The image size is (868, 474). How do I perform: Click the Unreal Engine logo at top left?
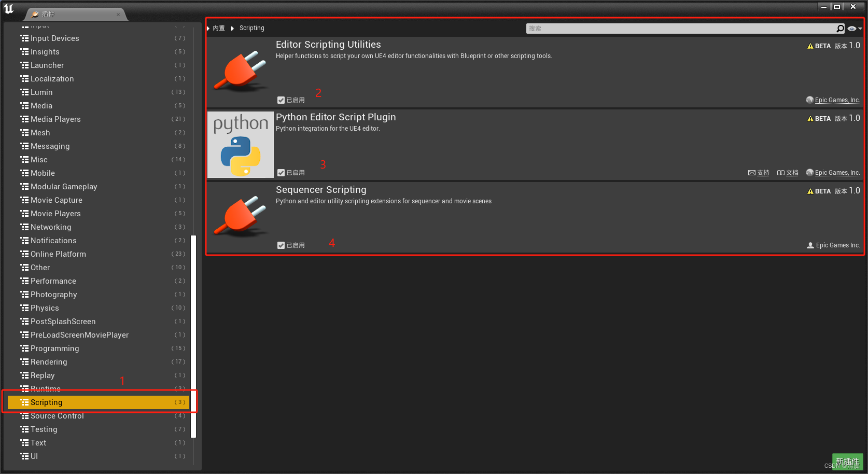[x=9, y=8]
